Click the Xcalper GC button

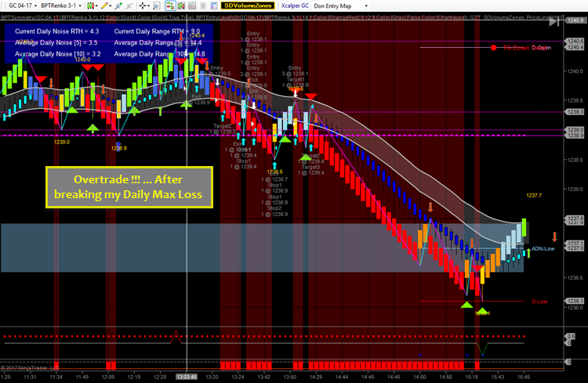pyautogui.click(x=295, y=5)
